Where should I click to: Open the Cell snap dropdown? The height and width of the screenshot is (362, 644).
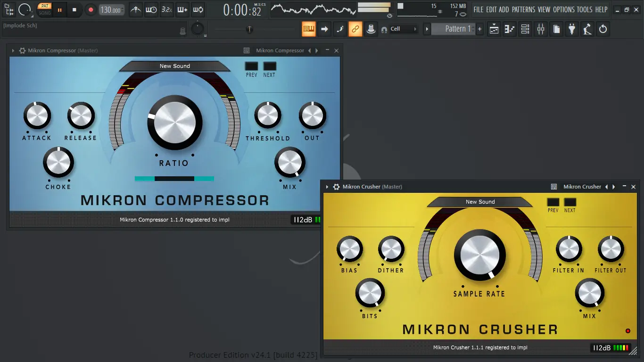coord(404,29)
